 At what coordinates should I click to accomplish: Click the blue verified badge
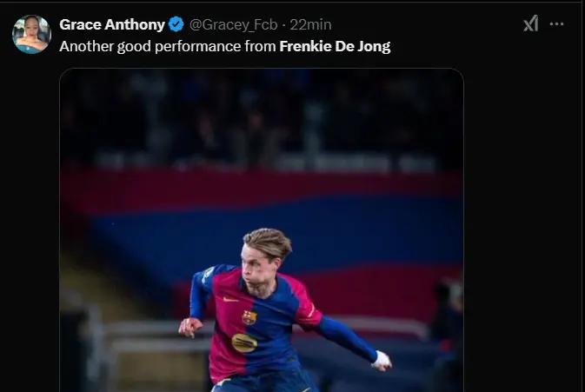pos(176,24)
